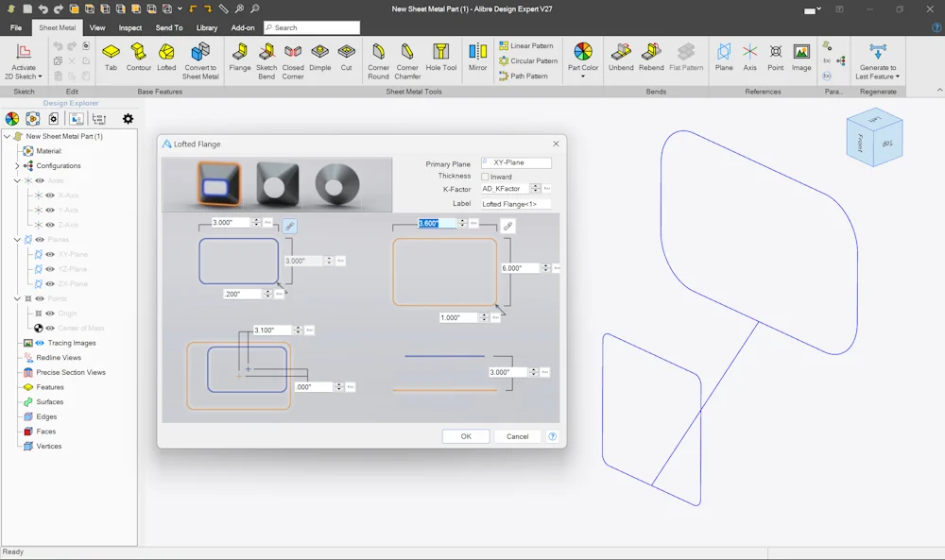Image resolution: width=945 pixels, height=560 pixels.
Task: Cancel the Lofted Flange dialog
Action: [x=517, y=436]
